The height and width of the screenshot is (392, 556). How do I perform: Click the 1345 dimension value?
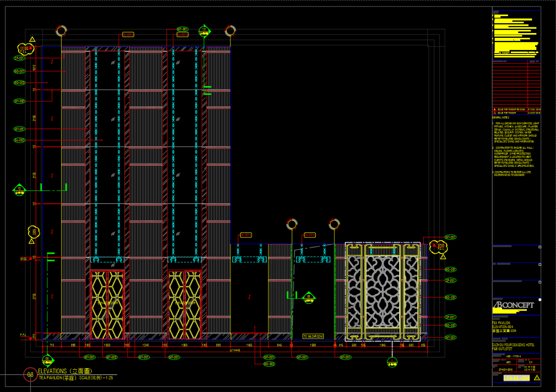click(x=383, y=345)
